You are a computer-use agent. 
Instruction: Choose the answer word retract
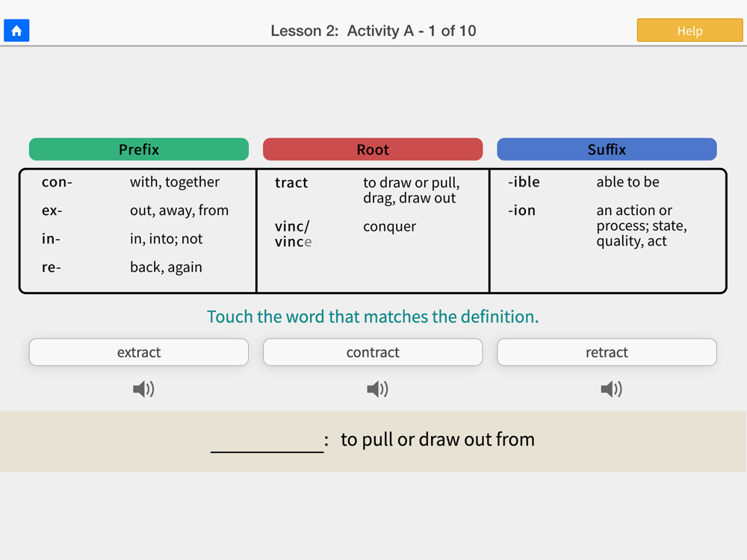pyautogui.click(x=607, y=352)
